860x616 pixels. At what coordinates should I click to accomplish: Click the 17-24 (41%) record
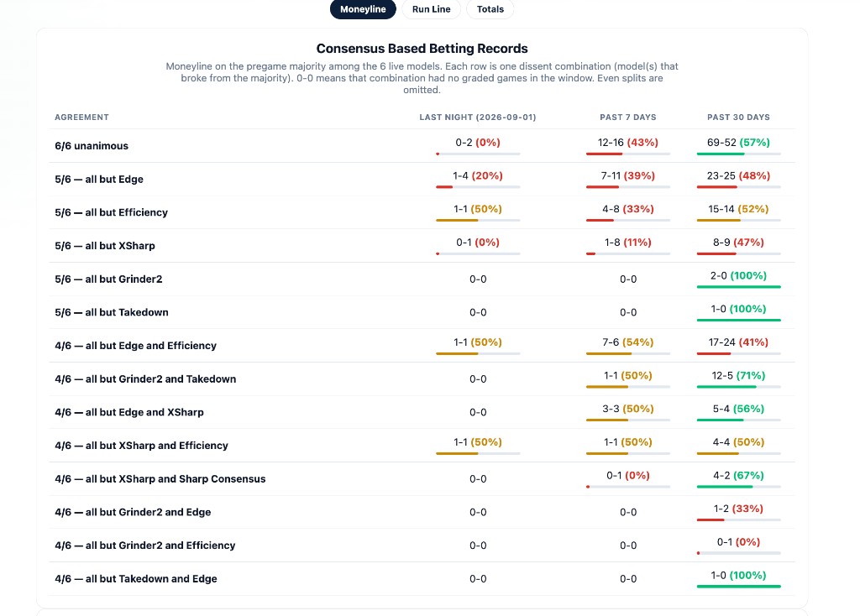point(738,342)
